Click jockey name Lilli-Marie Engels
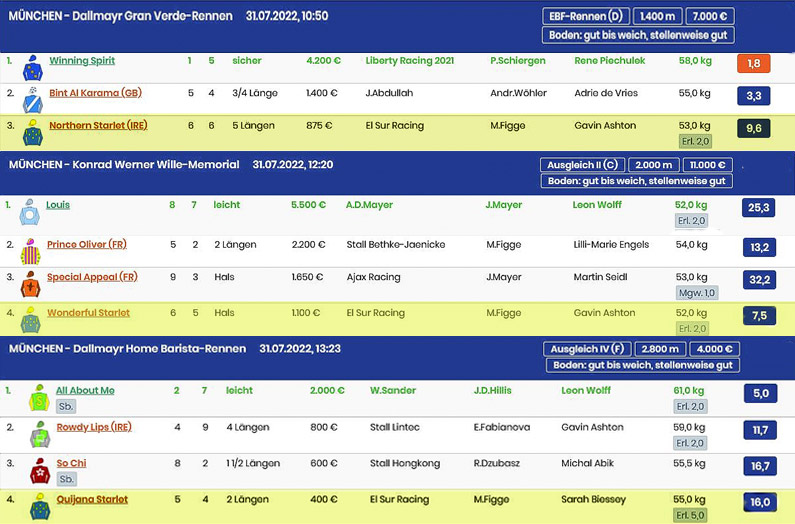The height and width of the screenshot is (524, 795). click(611, 244)
